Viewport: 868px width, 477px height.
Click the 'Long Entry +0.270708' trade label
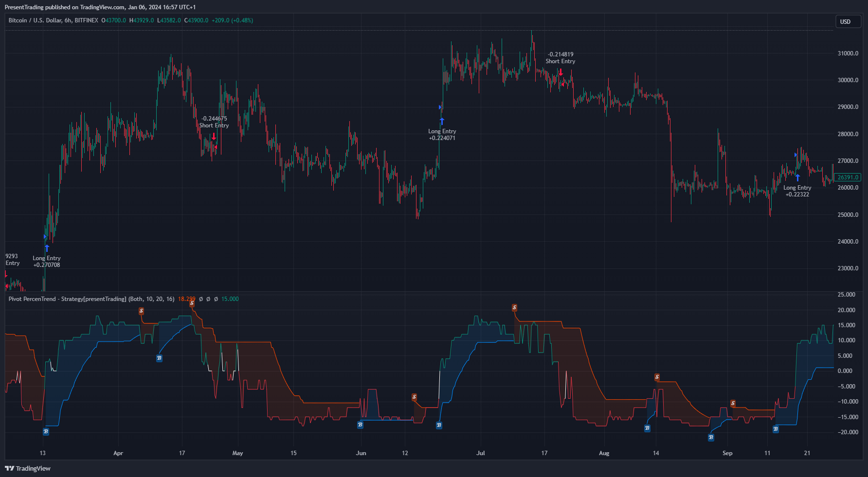[47, 262]
